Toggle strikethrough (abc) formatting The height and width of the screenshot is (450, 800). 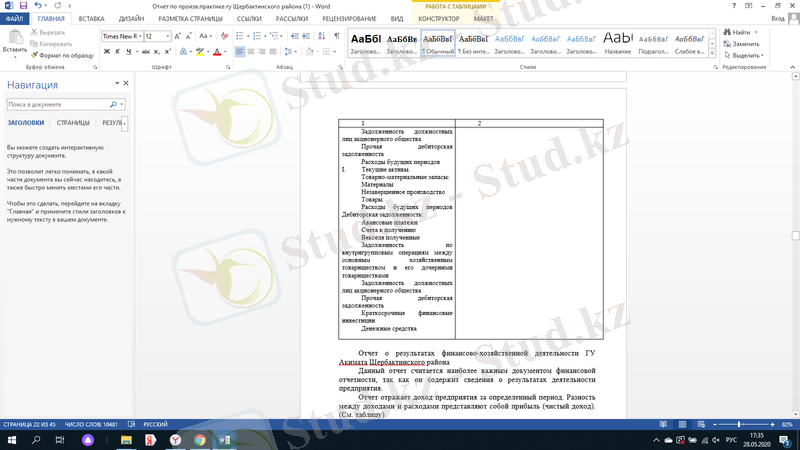coord(145,52)
